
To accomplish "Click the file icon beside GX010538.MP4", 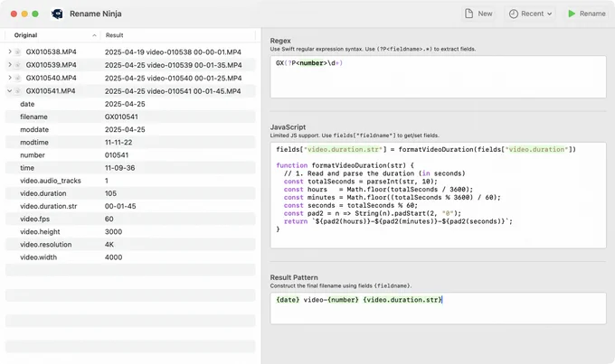I will 18,51.
